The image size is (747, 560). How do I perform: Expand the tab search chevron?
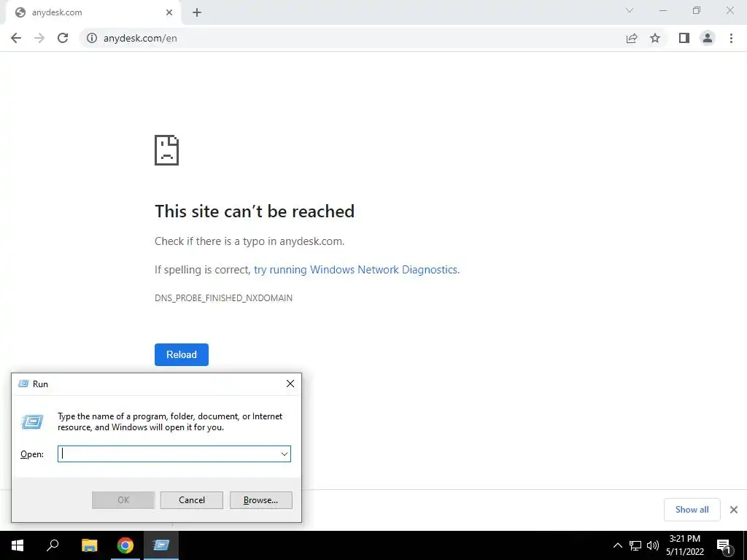point(630,10)
